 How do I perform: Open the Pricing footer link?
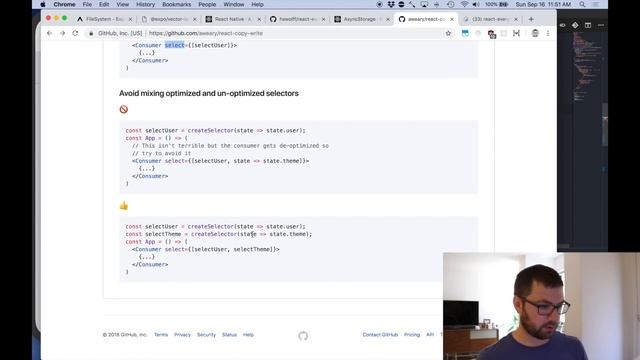click(412, 335)
